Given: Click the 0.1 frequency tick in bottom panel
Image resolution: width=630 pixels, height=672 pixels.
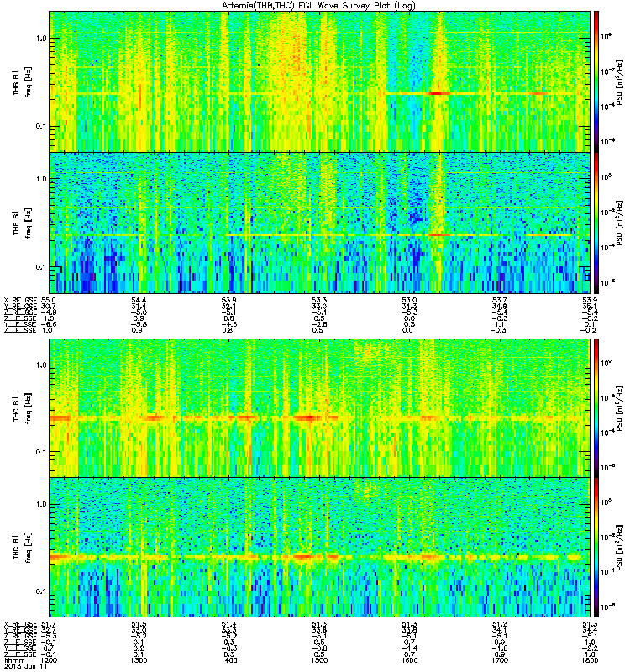Looking at the screenshot, I should coord(41,591).
